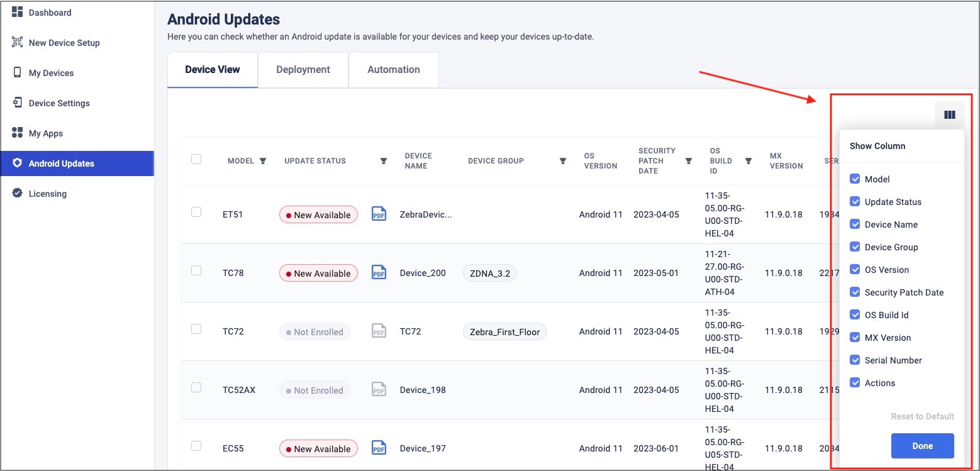Open the Device Group column filter
This screenshot has height=471, width=980.
[563, 161]
